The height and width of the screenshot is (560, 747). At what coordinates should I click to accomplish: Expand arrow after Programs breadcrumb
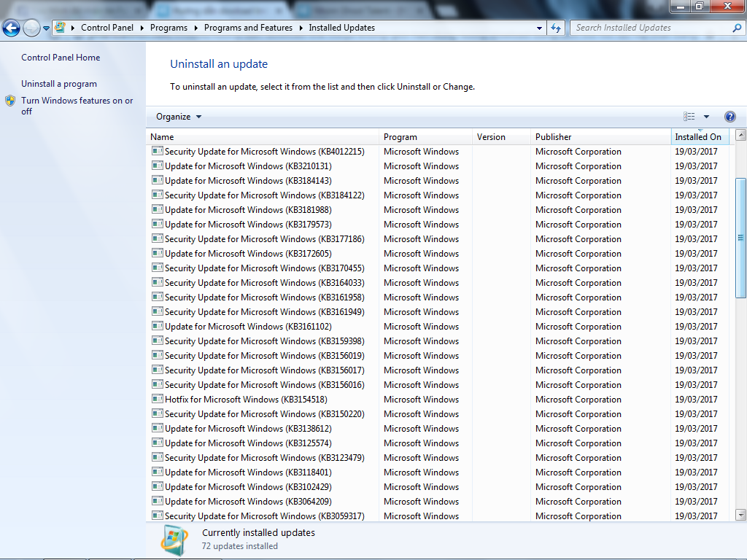coord(196,28)
